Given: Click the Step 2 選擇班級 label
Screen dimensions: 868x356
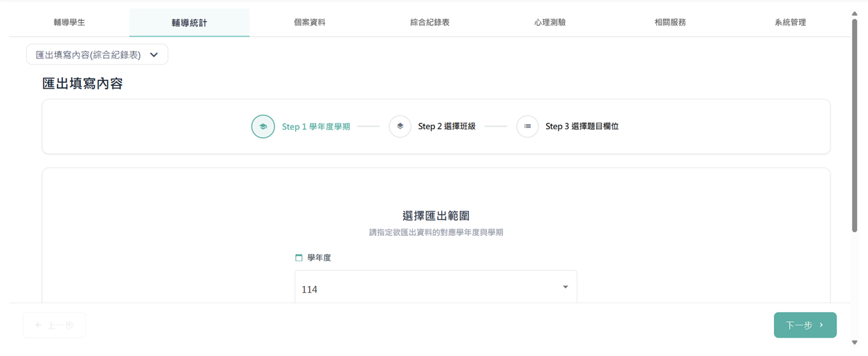Looking at the screenshot, I should [447, 127].
